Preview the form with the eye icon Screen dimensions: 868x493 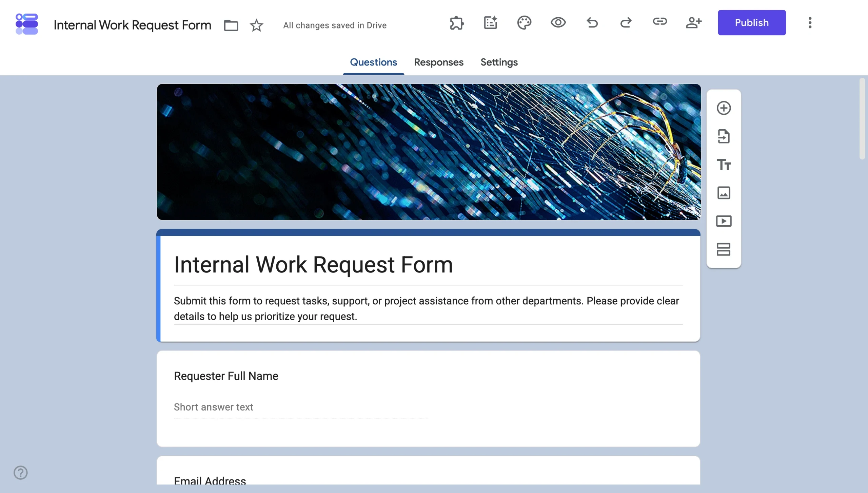(x=558, y=23)
